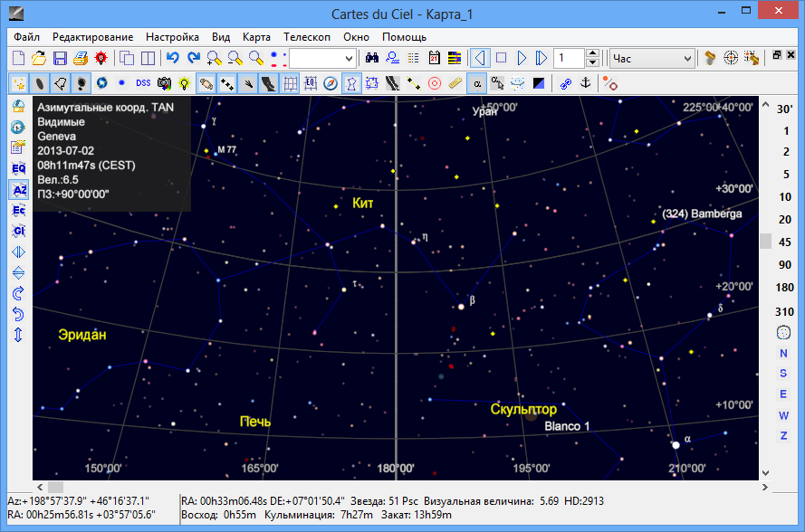The image size is (805, 532).
Task: Click the Save chart floppy disk icon
Action: click(60, 59)
